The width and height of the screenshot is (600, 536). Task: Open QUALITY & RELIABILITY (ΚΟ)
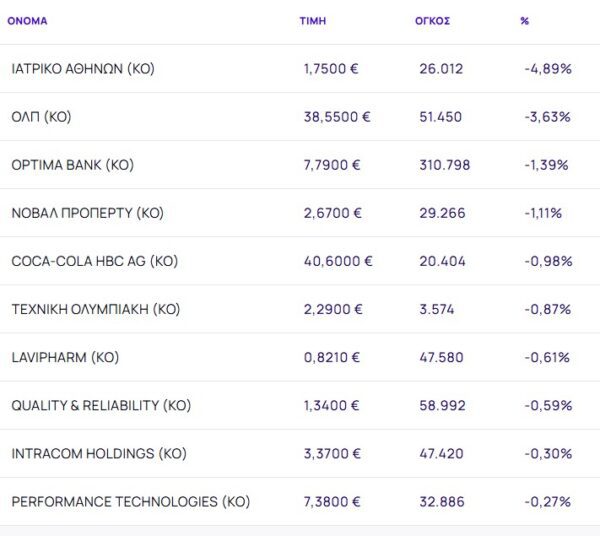click(x=101, y=405)
